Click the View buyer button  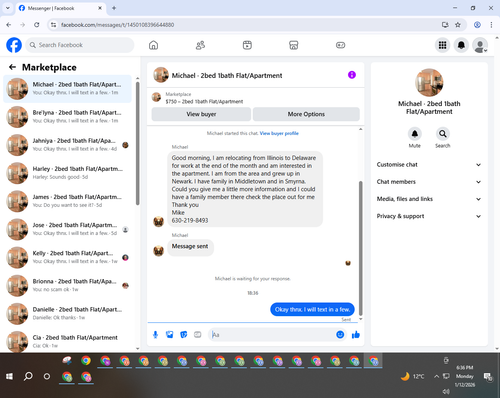(x=201, y=114)
